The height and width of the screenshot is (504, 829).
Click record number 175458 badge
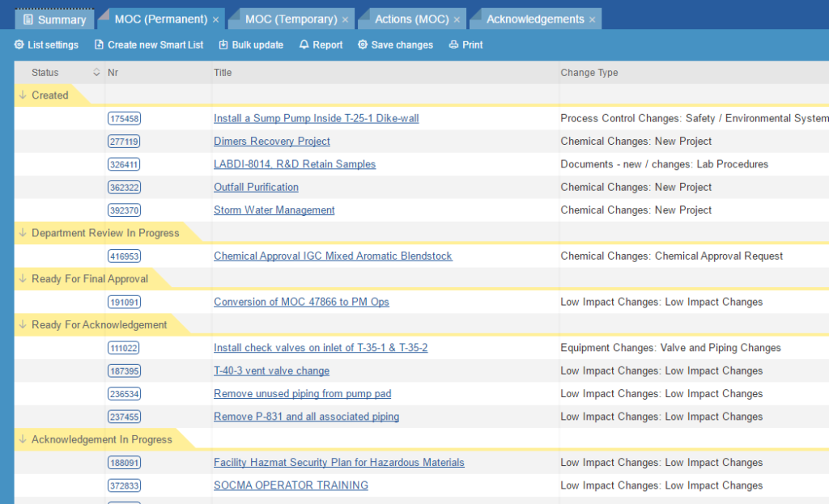[124, 119]
